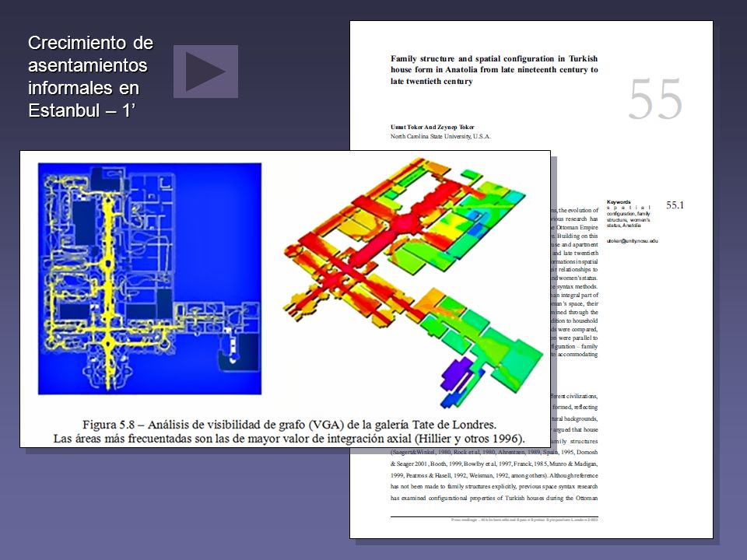Click the reference line starting 'Saegert&Winkel, 1980'
This screenshot has width=747, height=560.
pos(494,453)
